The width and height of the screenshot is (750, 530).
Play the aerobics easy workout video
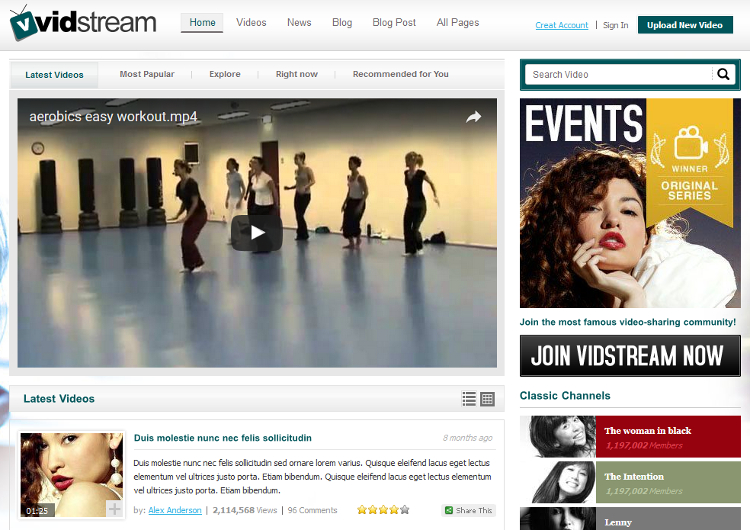tap(257, 233)
